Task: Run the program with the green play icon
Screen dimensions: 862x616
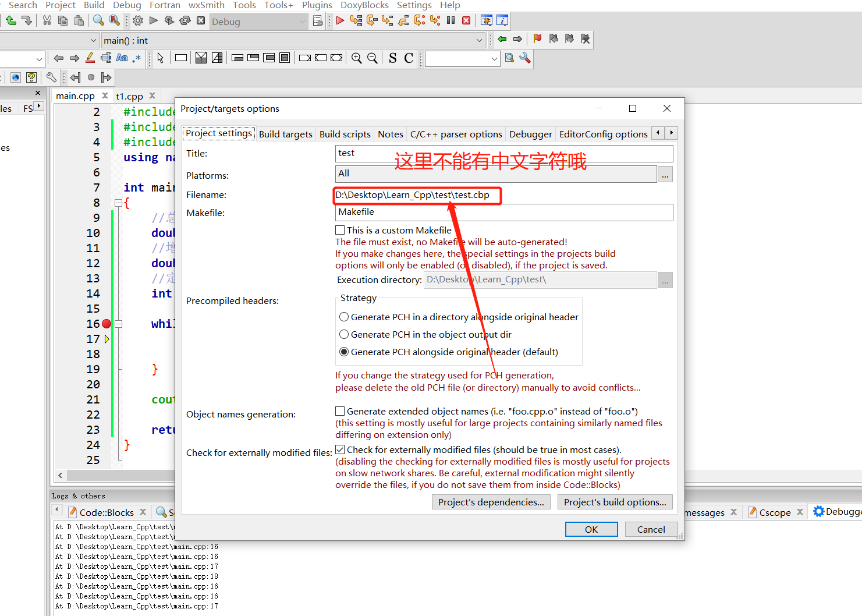Action: click(153, 20)
